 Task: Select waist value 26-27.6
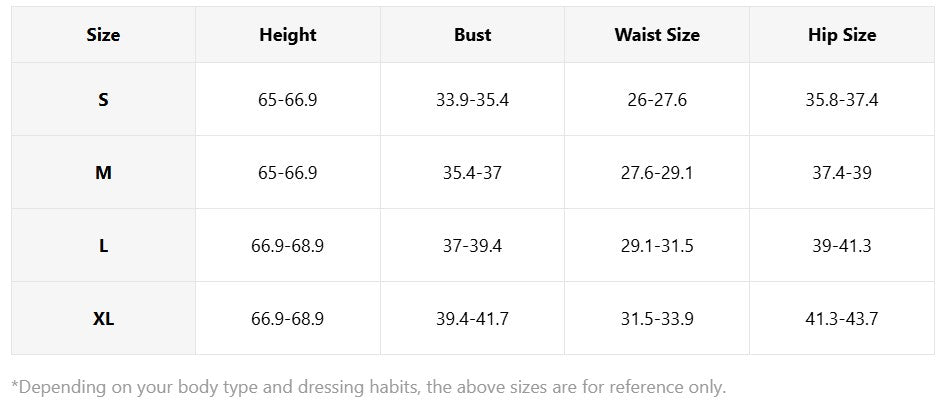pyautogui.click(x=656, y=100)
